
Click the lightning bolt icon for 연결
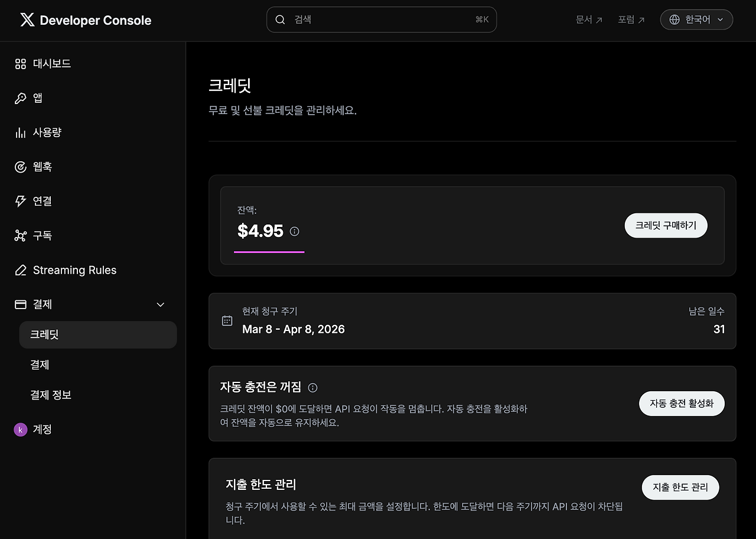[x=21, y=201]
